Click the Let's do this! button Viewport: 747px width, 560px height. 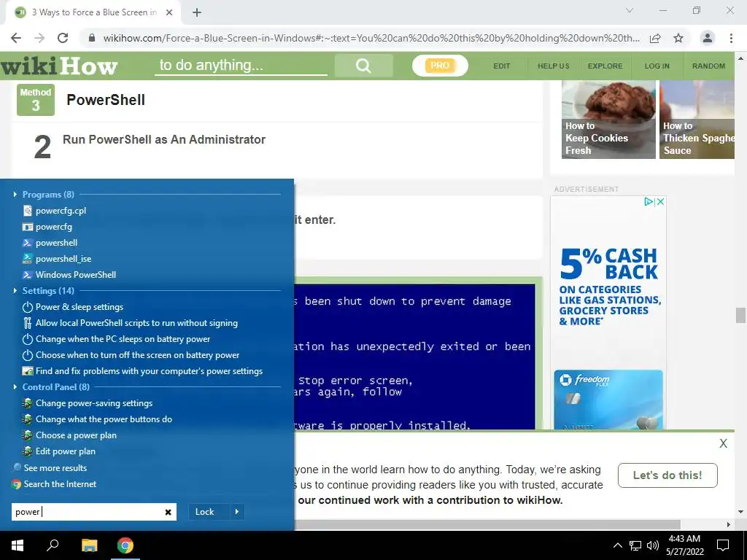coord(667,475)
